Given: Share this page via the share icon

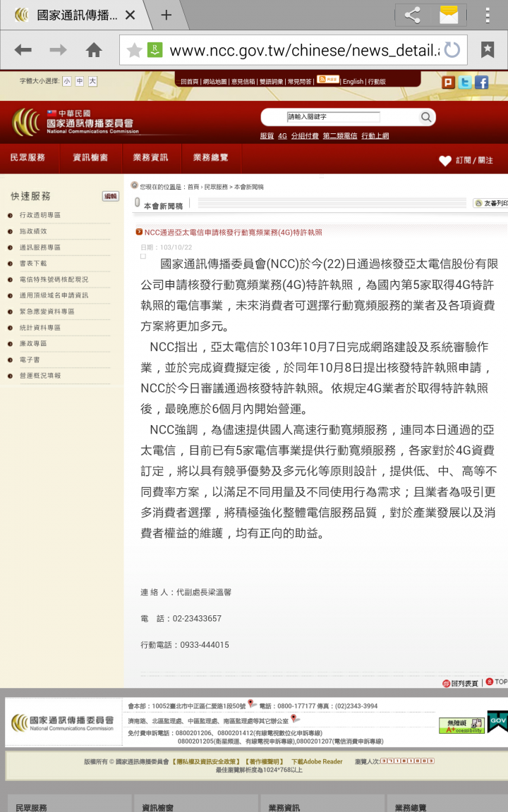Looking at the screenshot, I should pos(413,15).
